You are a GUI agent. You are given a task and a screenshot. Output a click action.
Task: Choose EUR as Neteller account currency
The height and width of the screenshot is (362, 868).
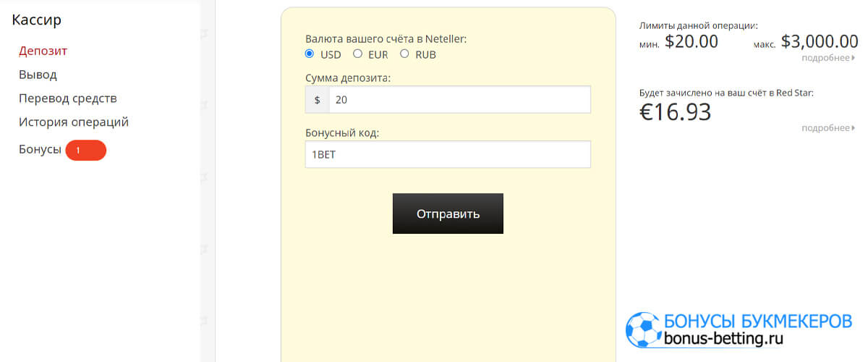(357, 54)
